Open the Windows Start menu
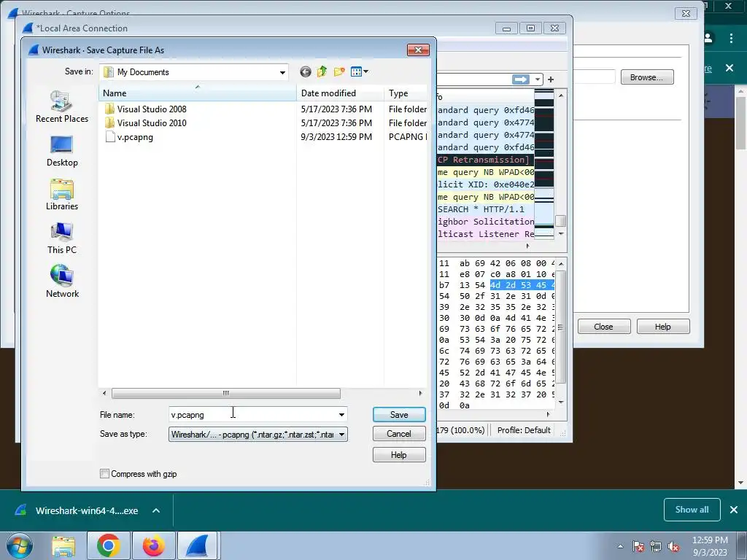747x560 pixels. (19, 545)
